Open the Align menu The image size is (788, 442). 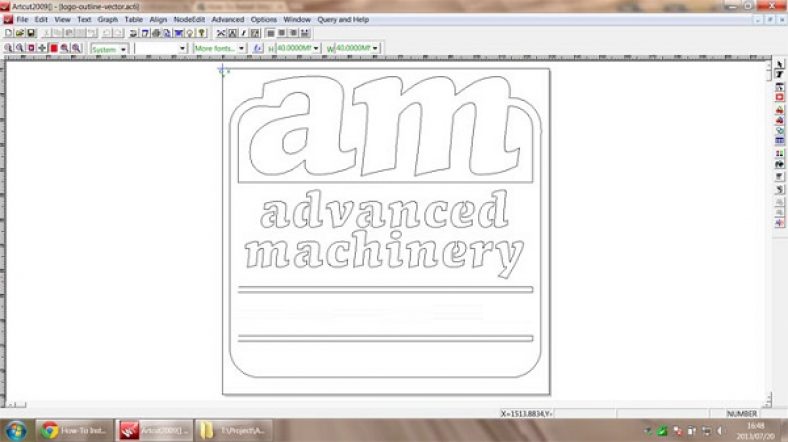tap(158, 20)
